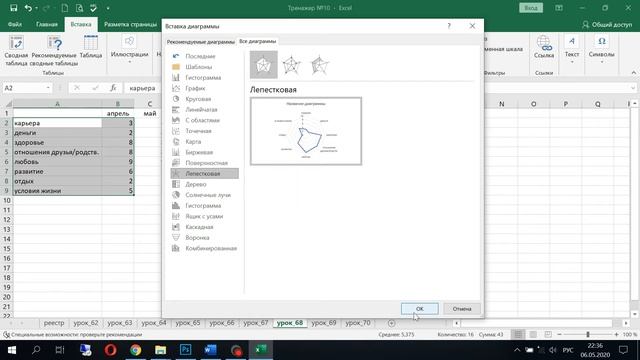Click the Undo arrow in title bar
Image resolution: width=640 pixels, height=360 pixels.
tap(28, 8)
